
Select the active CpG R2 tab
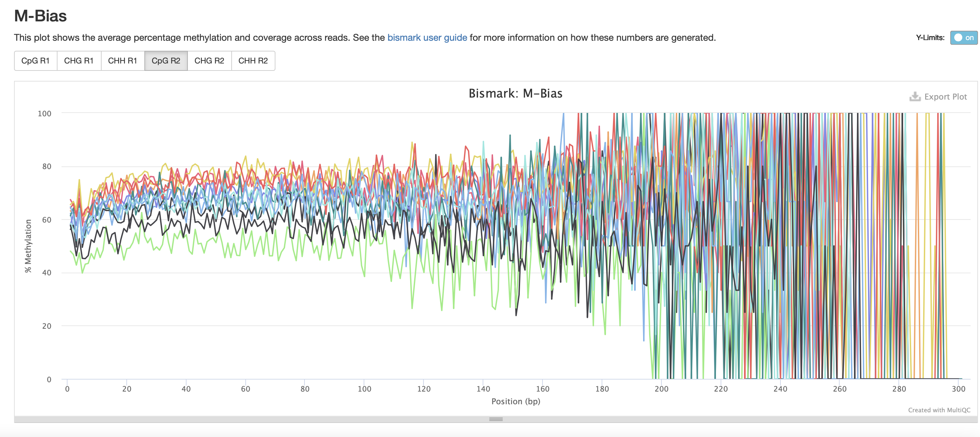pos(166,61)
